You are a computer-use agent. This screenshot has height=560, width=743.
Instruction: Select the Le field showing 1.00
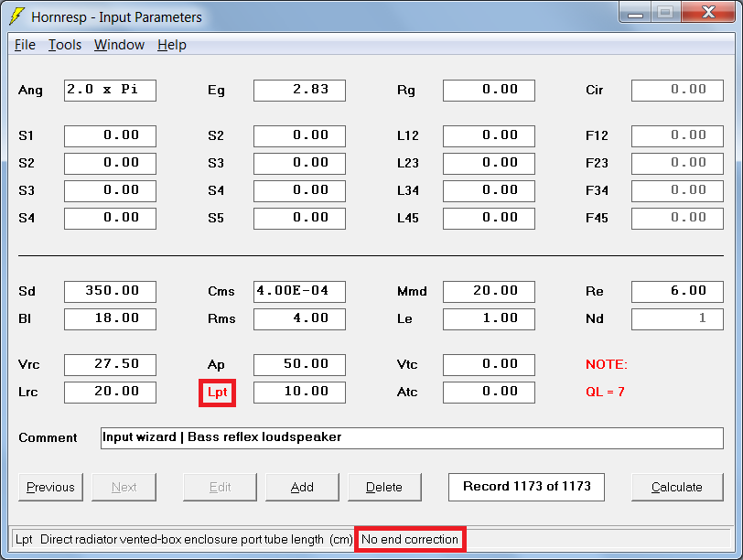coord(489,319)
